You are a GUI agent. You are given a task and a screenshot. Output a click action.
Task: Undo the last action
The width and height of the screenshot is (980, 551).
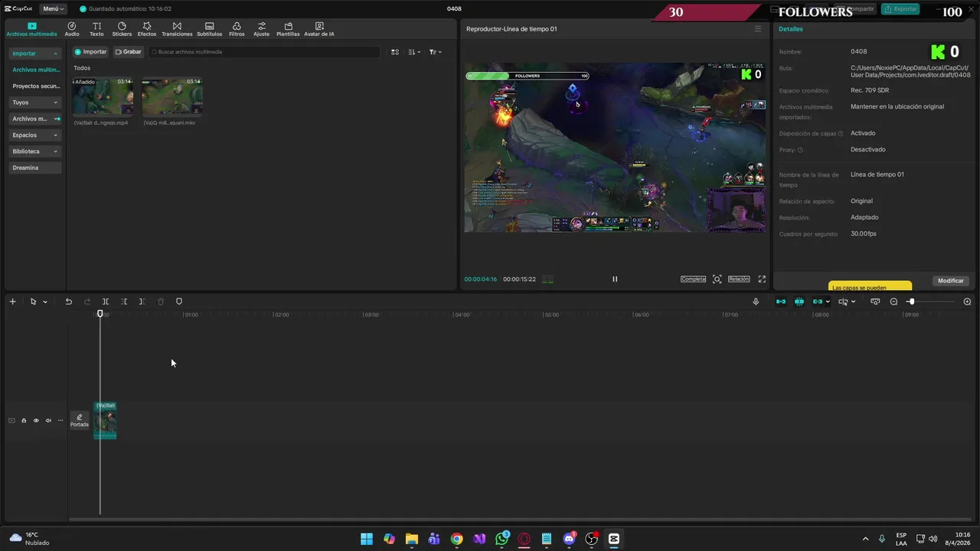(x=68, y=302)
